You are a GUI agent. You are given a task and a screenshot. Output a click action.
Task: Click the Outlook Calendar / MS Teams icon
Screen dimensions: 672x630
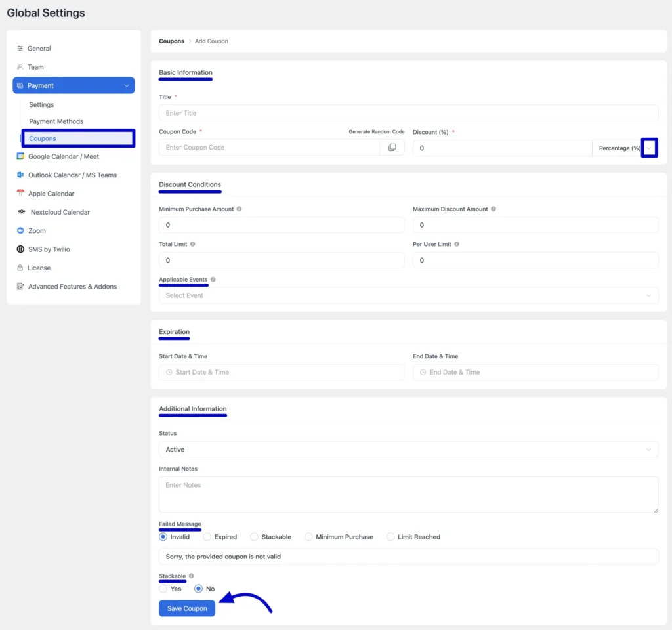click(x=22, y=175)
